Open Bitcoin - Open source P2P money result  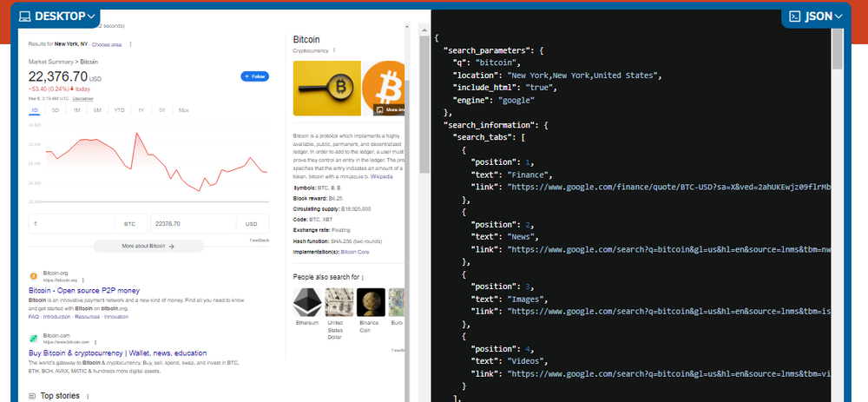[x=84, y=290]
